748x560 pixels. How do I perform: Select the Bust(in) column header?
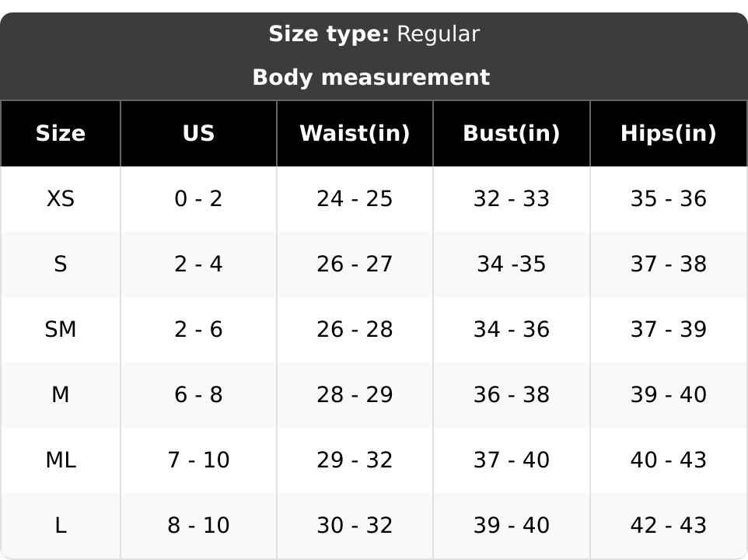point(511,133)
